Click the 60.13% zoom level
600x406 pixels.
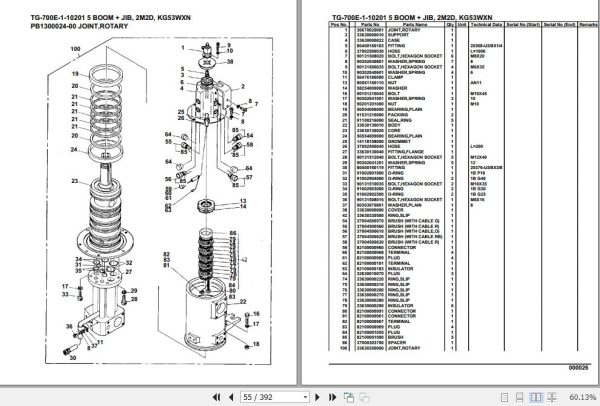582,397
